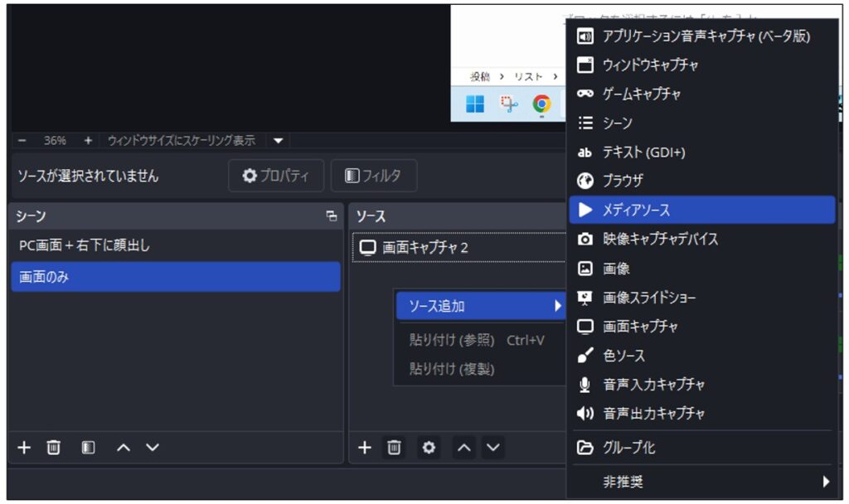The height and width of the screenshot is (504, 849).
Task: Expand the ウィンドウサイズにスケーリング表示 dropdown arrow
Action: pos(278,141)
